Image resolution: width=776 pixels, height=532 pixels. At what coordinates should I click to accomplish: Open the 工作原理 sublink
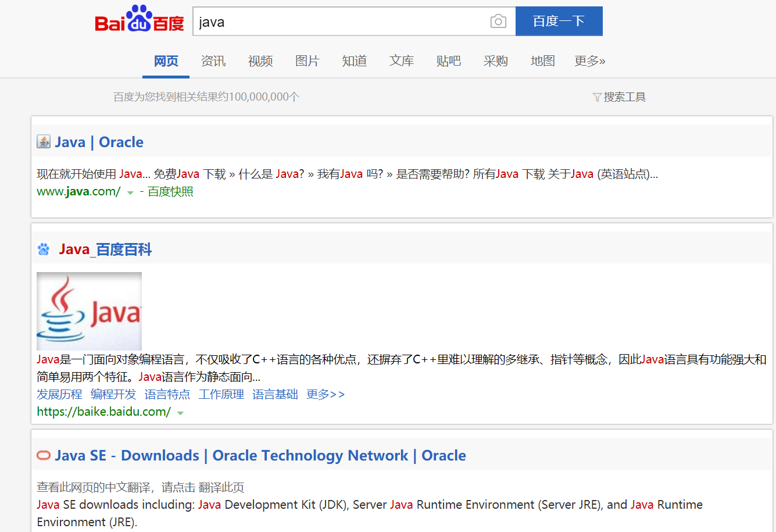tap(221, 394)
